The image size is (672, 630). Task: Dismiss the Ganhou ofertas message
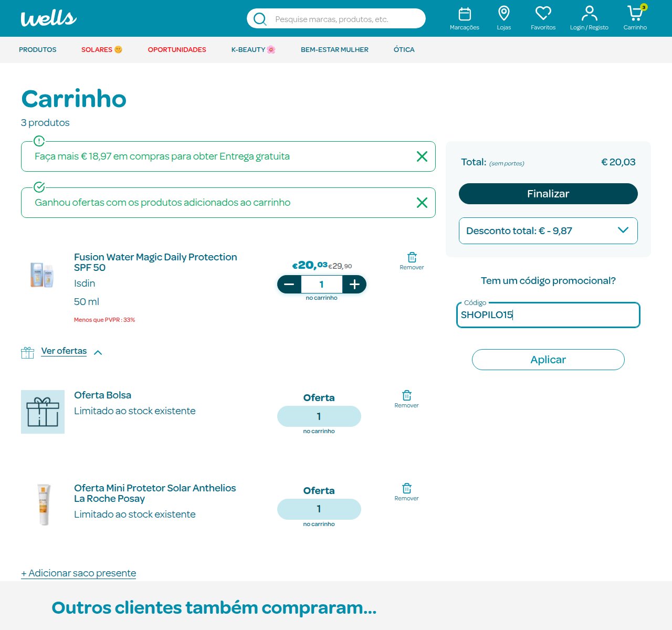(422, 203)
